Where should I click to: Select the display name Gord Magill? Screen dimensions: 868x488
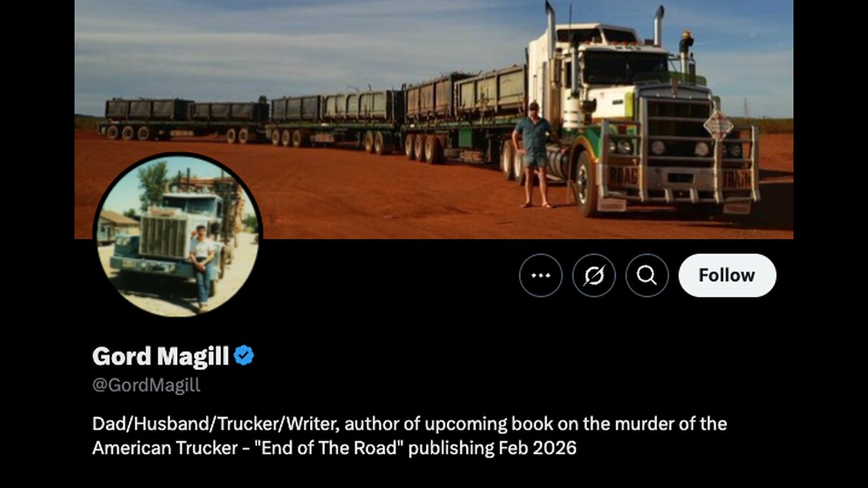(161, 356)
